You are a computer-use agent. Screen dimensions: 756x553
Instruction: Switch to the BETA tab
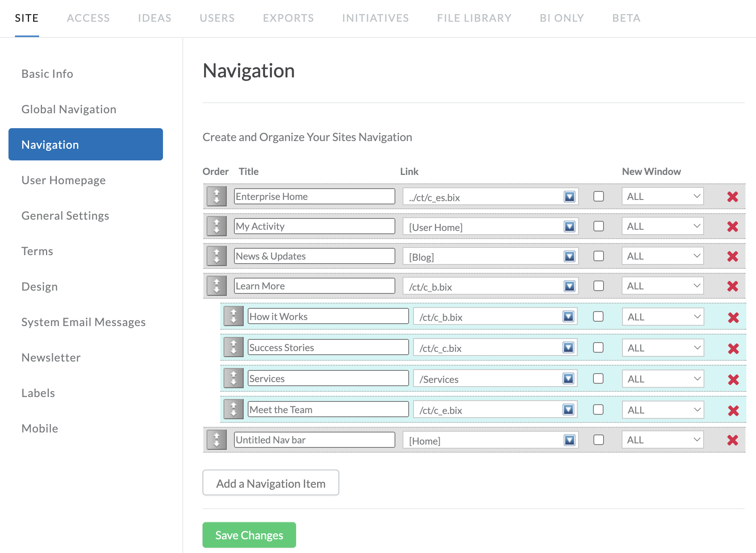626,18
